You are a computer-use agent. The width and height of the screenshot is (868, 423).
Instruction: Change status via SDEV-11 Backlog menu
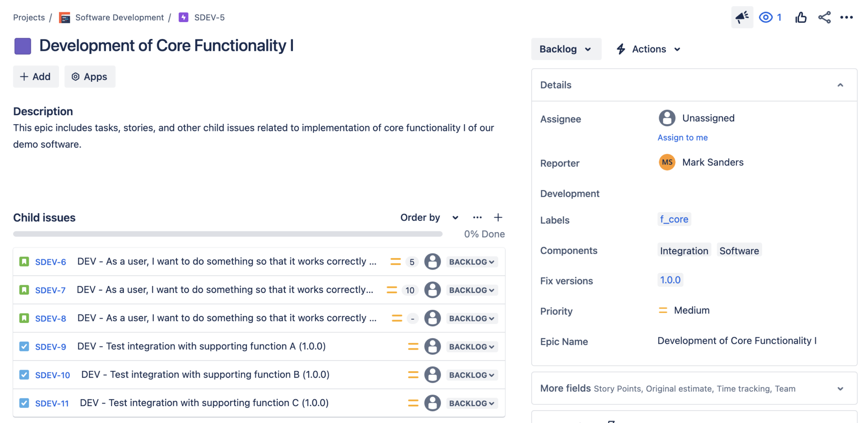[x=471, y=403]
